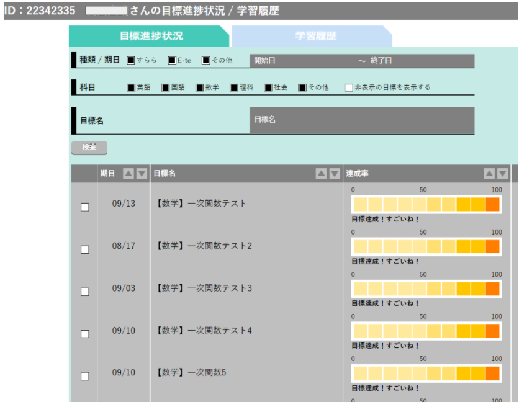This screenshot has height=407, width=532.
Task: Select goal name 【数学】一次関数テスト3
Action: pos(204,288)
